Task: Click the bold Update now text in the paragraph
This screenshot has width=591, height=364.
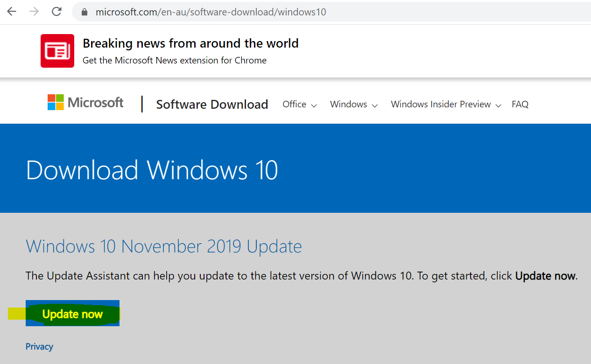Action: (x=545, y=276)
